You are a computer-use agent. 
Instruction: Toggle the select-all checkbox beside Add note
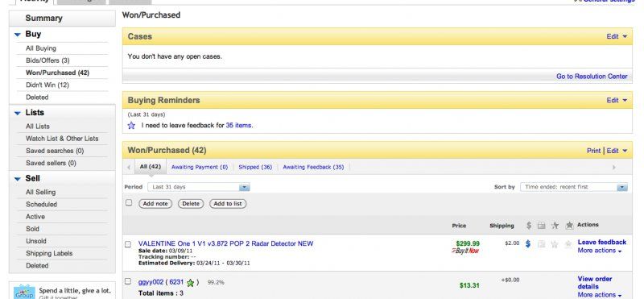click(129, 203)
